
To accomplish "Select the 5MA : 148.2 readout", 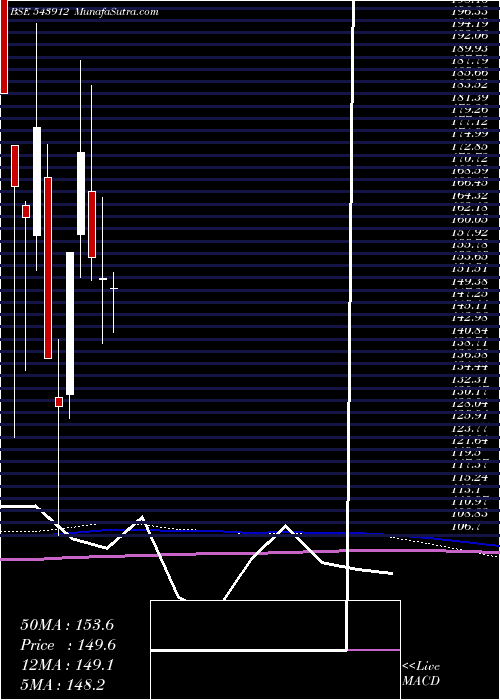I will pyautogui.click(x=62, y=684).
